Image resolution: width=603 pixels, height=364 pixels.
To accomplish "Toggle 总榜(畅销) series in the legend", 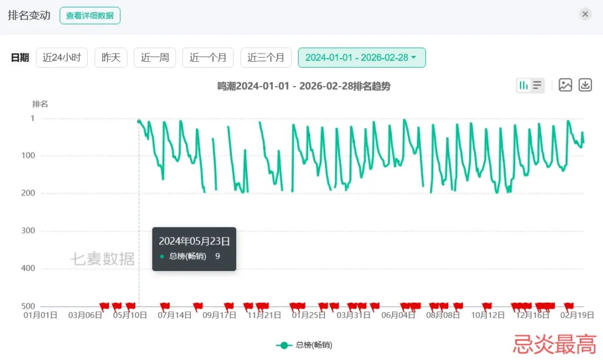I will pyautogui.click(x=313, y=345).
